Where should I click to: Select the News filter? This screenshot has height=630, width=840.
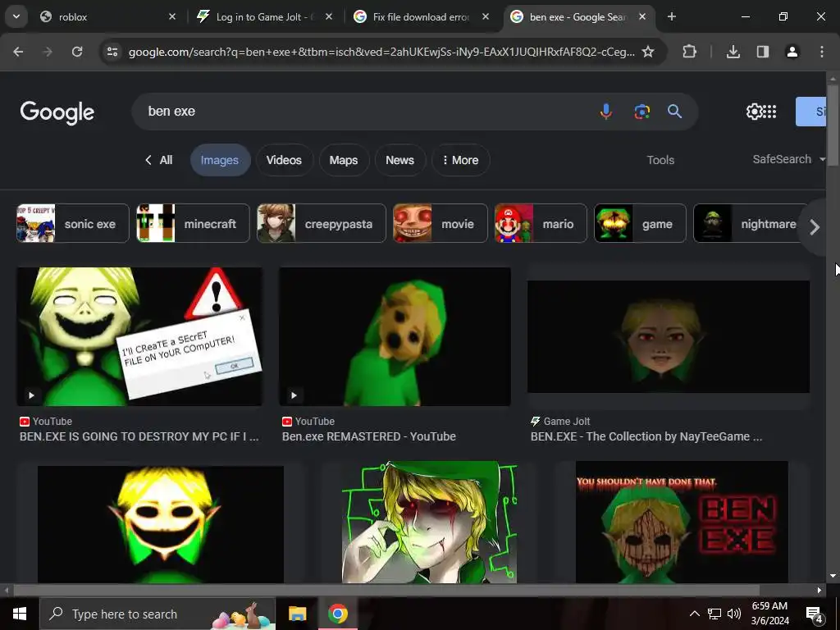(x=399, y=160)
